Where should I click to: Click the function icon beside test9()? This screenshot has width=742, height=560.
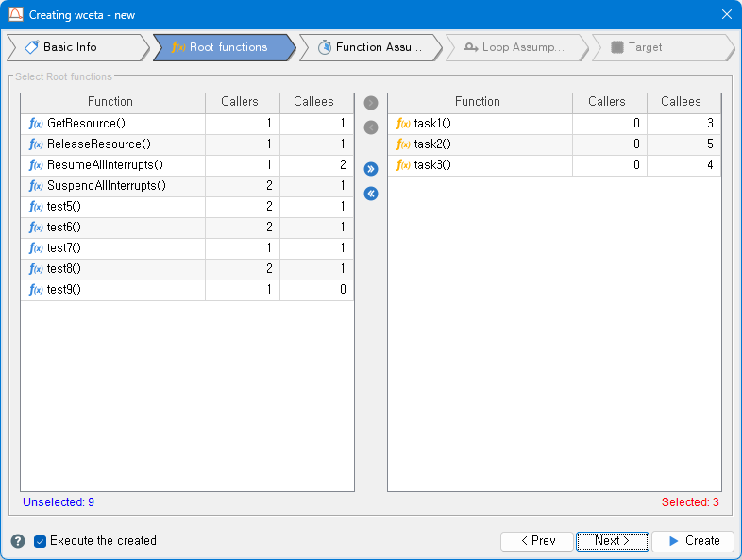coord(37,290)
